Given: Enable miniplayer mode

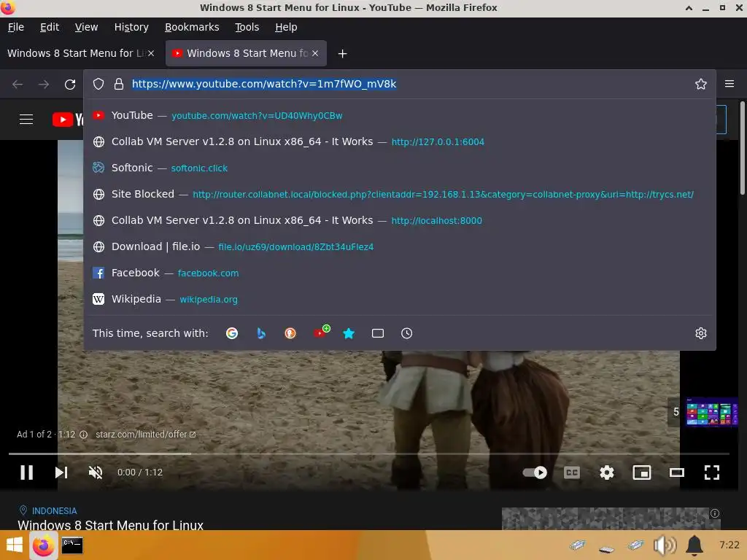Looking at the screenshot, I should tap(642, 472).
